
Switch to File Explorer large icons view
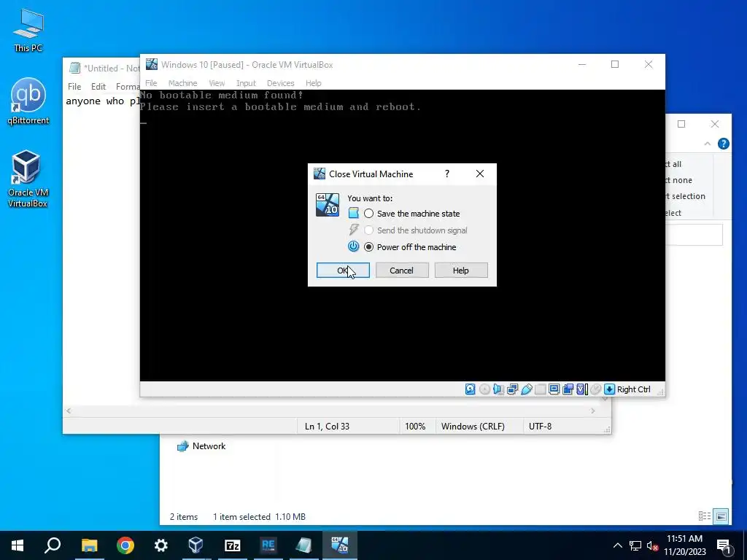[721, 516]
